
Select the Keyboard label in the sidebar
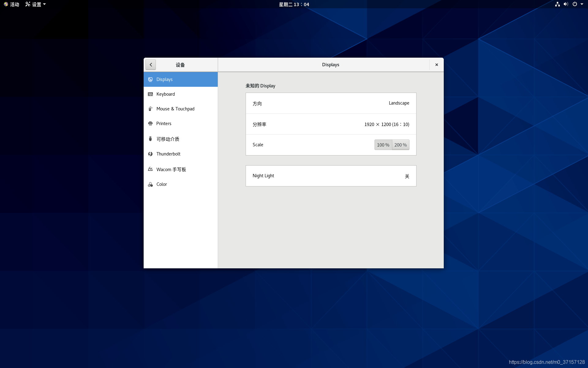pos(165,94)
